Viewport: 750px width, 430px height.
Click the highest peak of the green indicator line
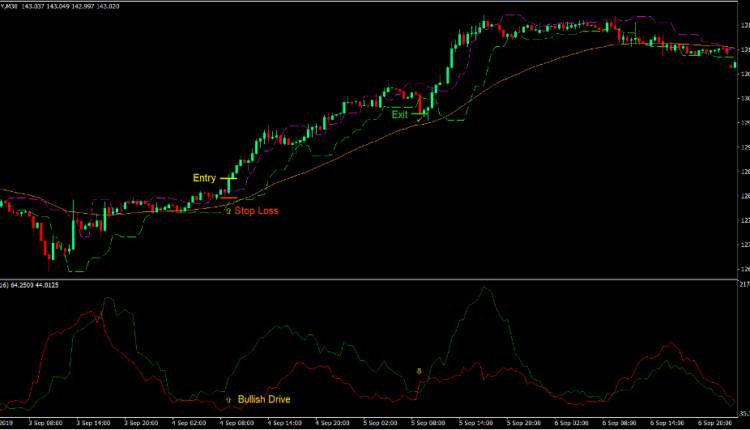(486, 288)
